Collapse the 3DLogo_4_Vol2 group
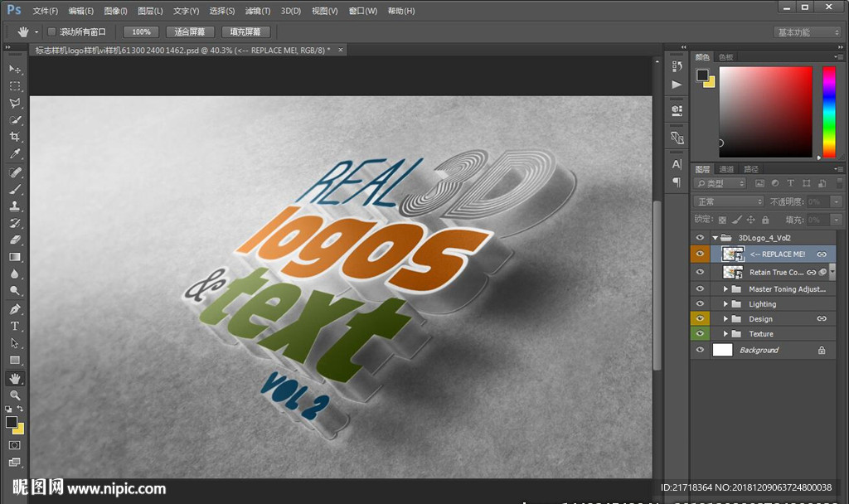The height and width of the screenshot is (504, 849). (x=715, y=238)
